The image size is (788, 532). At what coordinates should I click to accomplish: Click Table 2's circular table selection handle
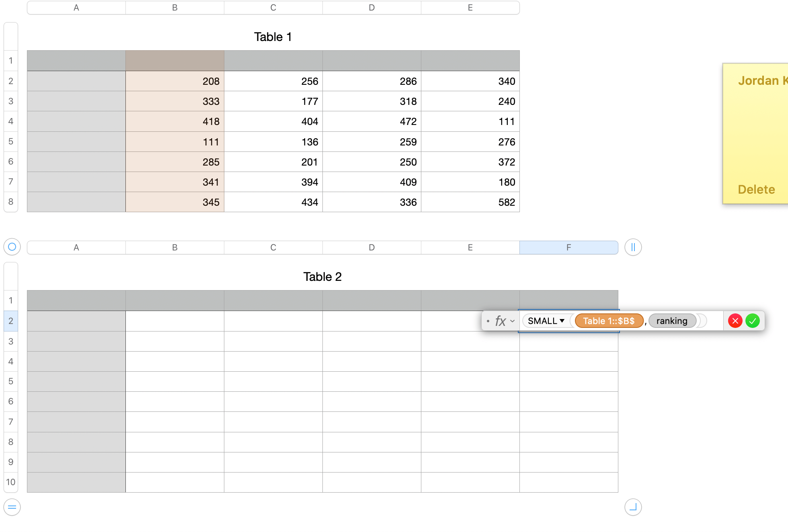tap(12, 247)
